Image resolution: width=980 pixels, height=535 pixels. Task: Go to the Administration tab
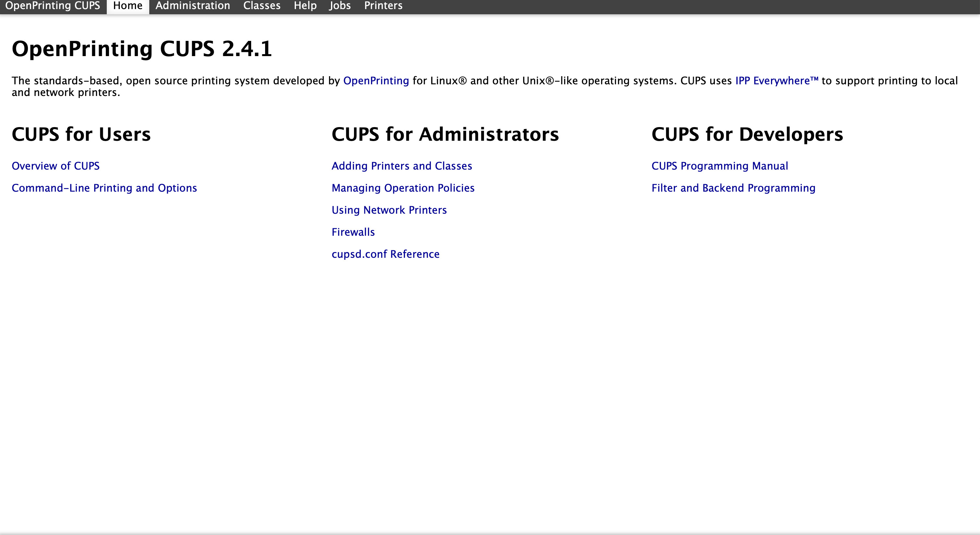(192, 6)
